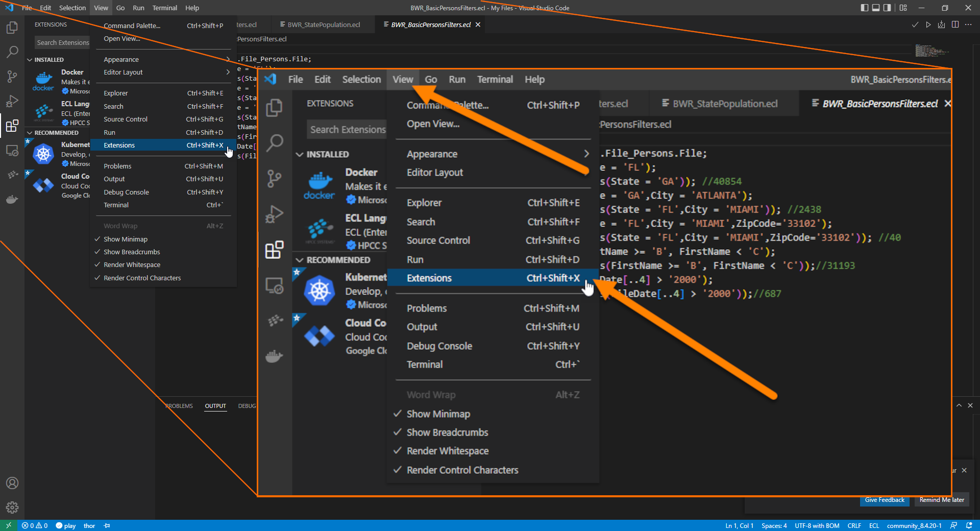980x531 pixels.
Task: Open the CRLF line ending selector
Action: pyautogui.click(x=854, y=525)
